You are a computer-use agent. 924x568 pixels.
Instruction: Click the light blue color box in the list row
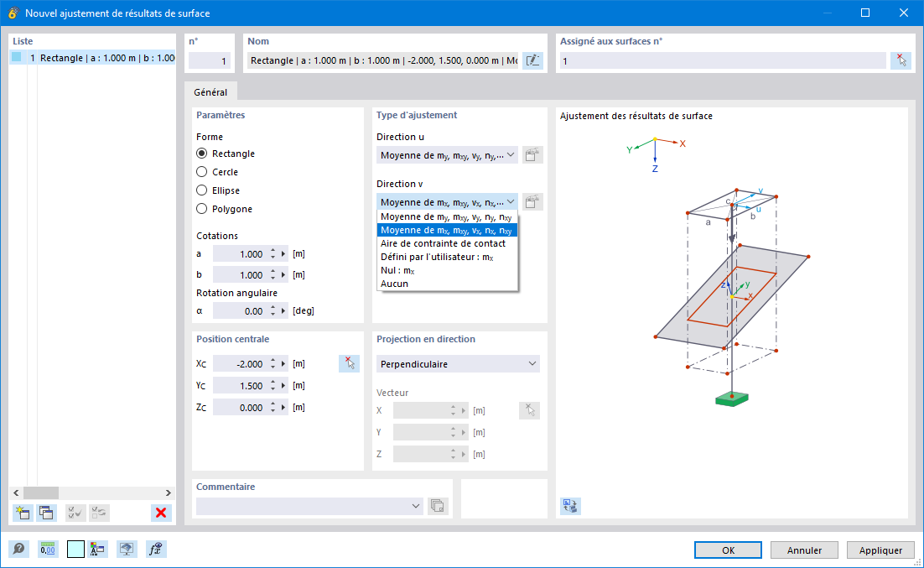tap(17, 57)
